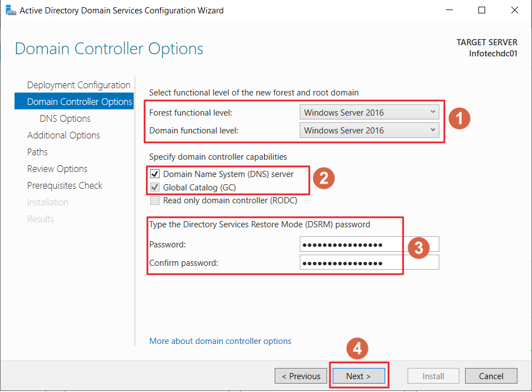Image resolution: width=532 pixels, height=392 pixels.
Task: Click the TARGET SERVER heading text
Action: point(487,42)
